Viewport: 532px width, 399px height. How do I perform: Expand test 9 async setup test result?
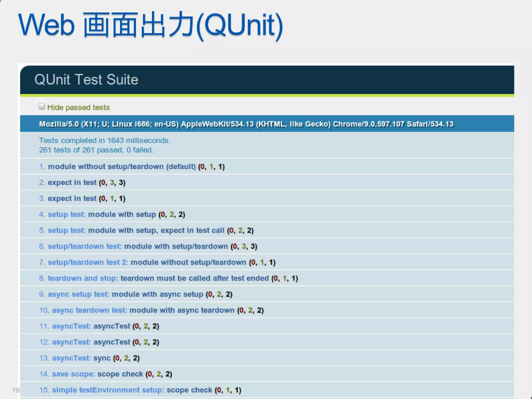pos(267,294)
